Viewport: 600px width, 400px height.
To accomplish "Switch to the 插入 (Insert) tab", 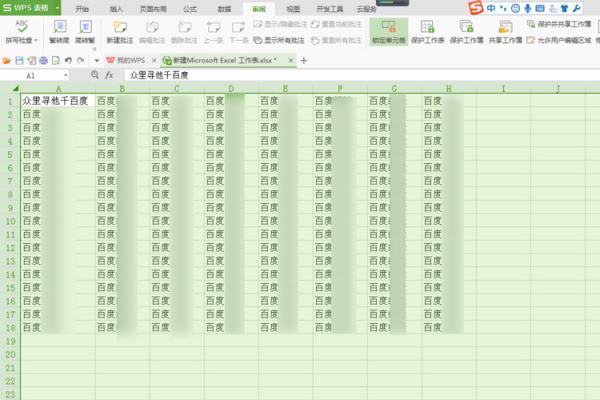I will 116,9.
